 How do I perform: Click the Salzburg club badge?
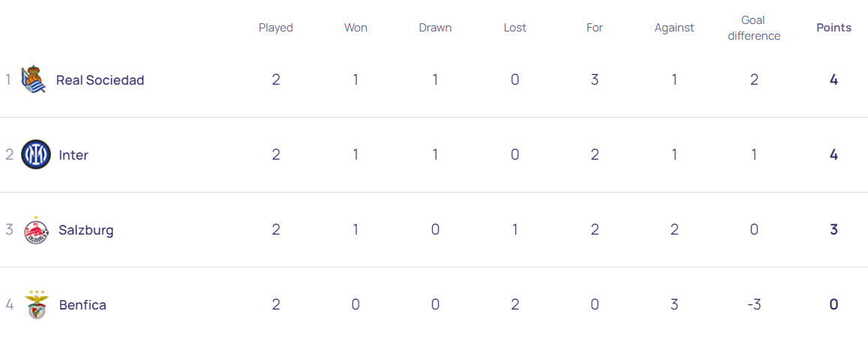[36, 229]
